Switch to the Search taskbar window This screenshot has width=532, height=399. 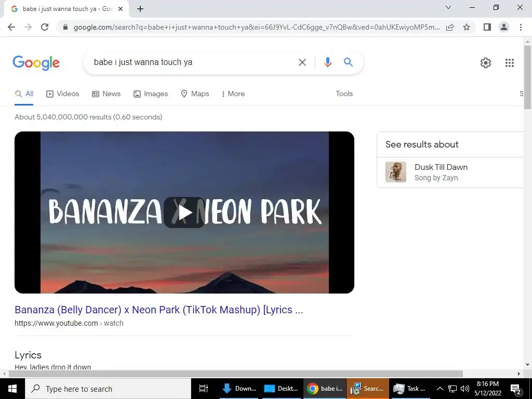tap(367, 389)
